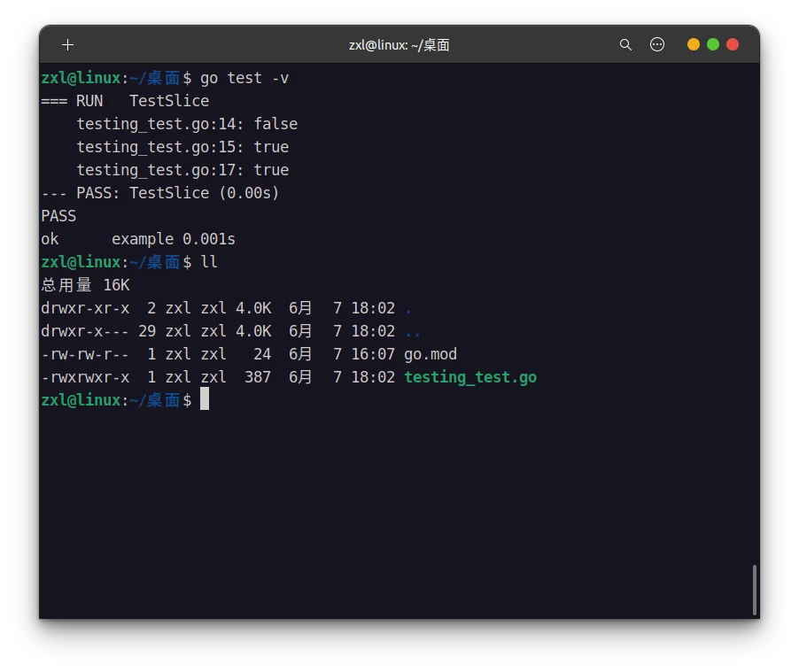Image resolution: width=799 pixels, height=672 pixels.
Task: Click the 'testing_test.go:14: false' output line
Action: pos(187,124)
